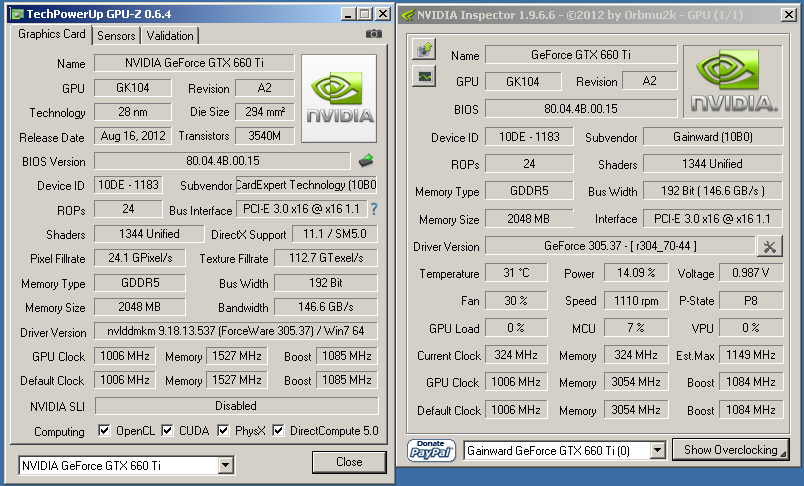
Task: Click the GPU-Z camera screenshot icon
Action: (x=374, y=33)
